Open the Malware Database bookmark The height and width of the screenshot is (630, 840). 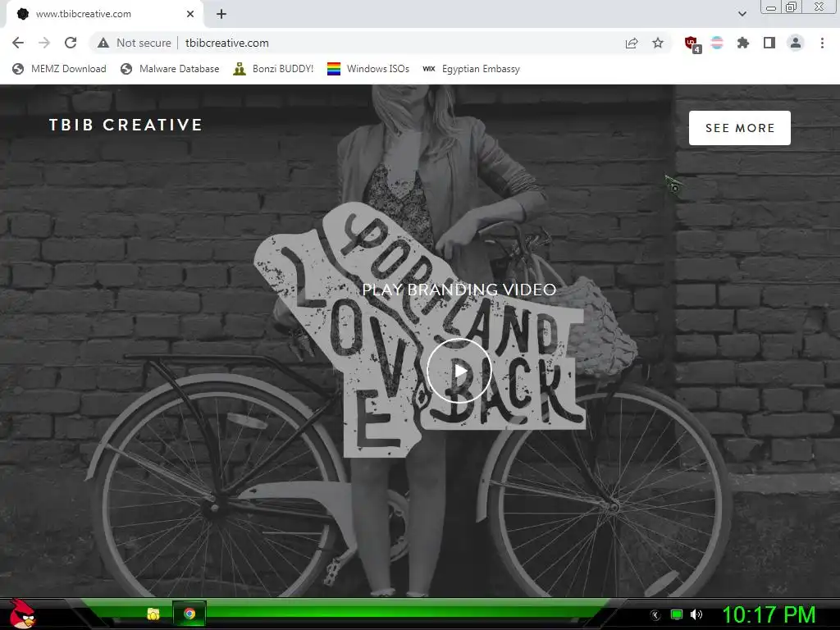pyautogui.click(x=170, y=69)
